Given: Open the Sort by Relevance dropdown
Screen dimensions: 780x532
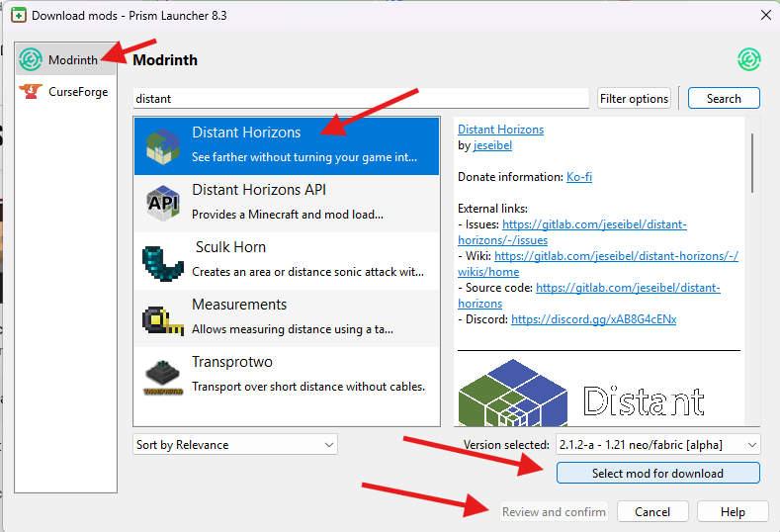Looking at the screenshot, I should (x=235, y=444).
